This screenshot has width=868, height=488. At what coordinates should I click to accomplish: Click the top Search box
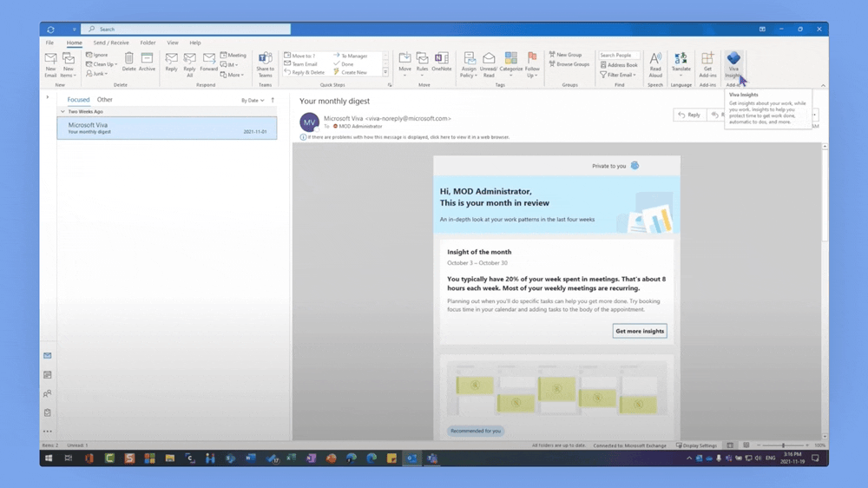click(x=186, y=29)
